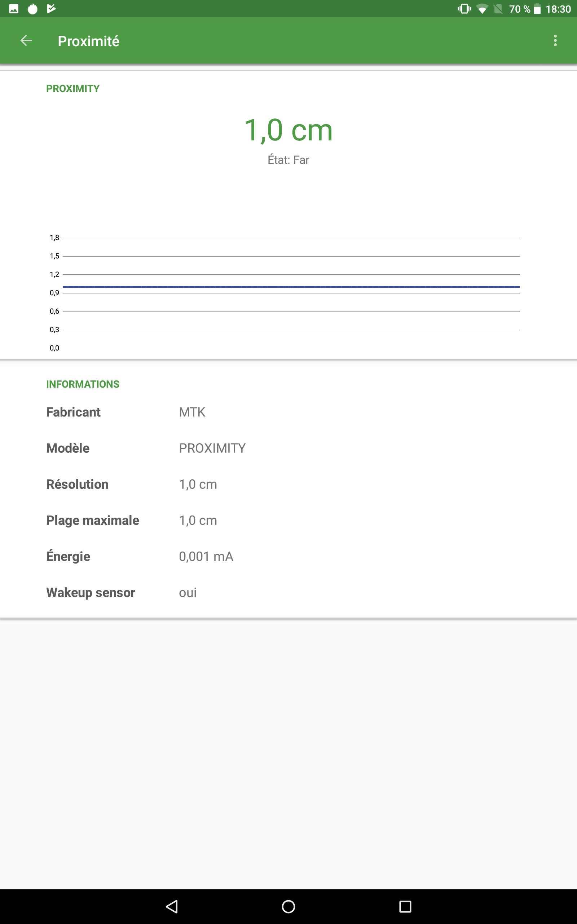Tap the Wi-Fi signal status icon
The height and width of the screenshot is (924, 577).
click(483, 9)
